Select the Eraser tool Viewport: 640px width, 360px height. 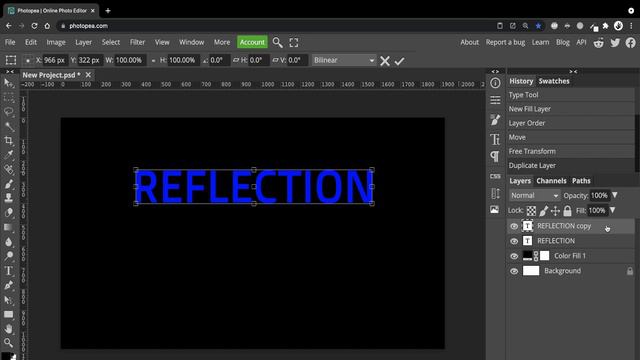9,213
